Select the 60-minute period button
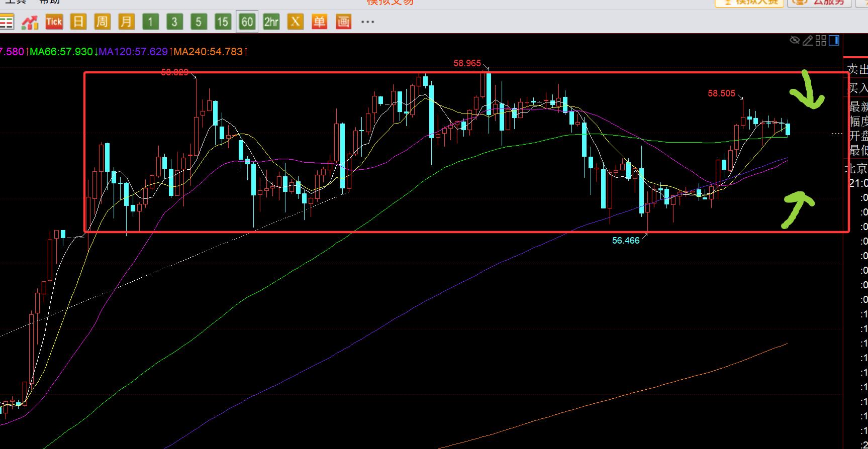Viewport: 868px width, 449px height. pyautogui.click(x=247, y=22)
